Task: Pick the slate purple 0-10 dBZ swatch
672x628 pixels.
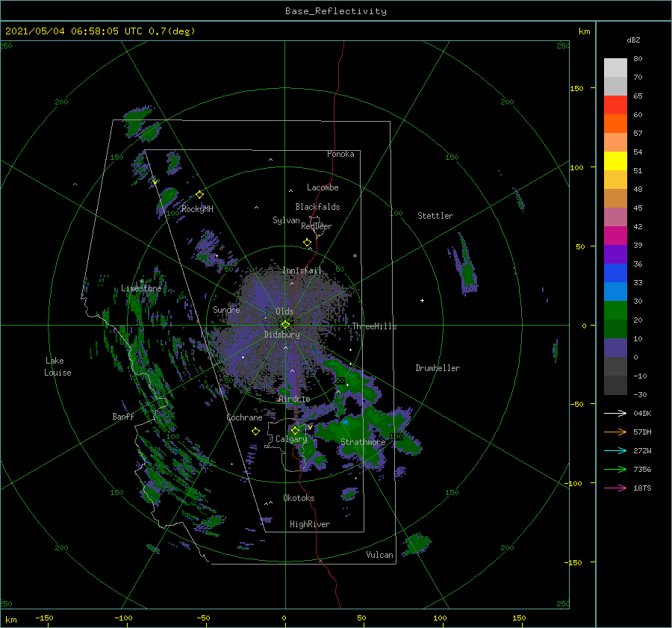Action: [615, 348]
